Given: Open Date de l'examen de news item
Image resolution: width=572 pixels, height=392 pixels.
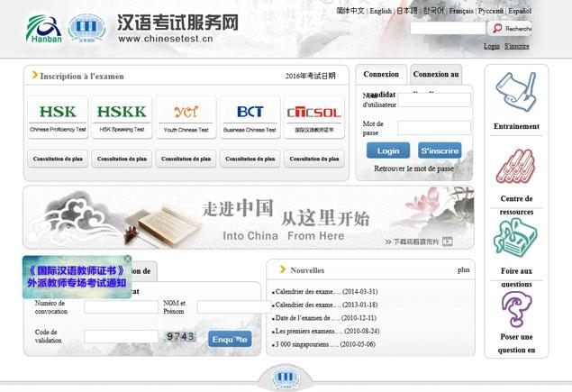Looking at the screenshot, I should pyautogui.click(x=324, y=318).
